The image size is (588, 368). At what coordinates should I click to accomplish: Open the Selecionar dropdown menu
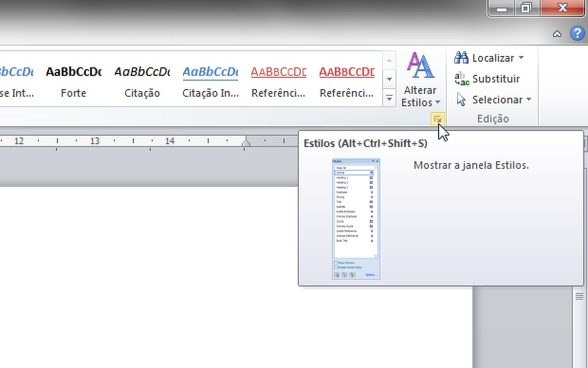pyautogui.click(x=529, y=99)
